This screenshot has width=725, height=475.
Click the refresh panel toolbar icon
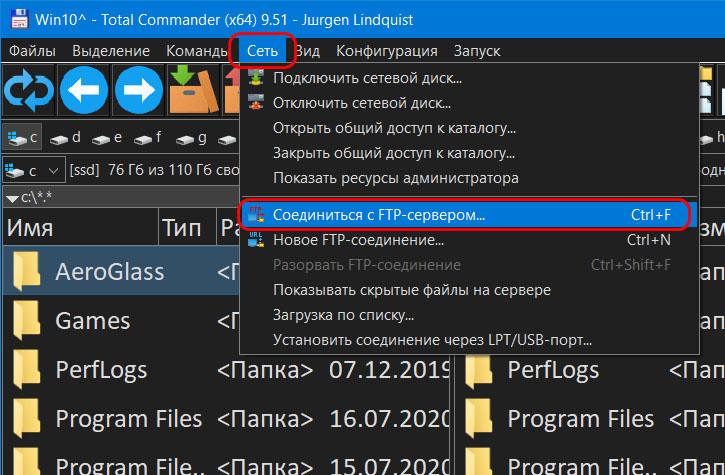(29, 90)
